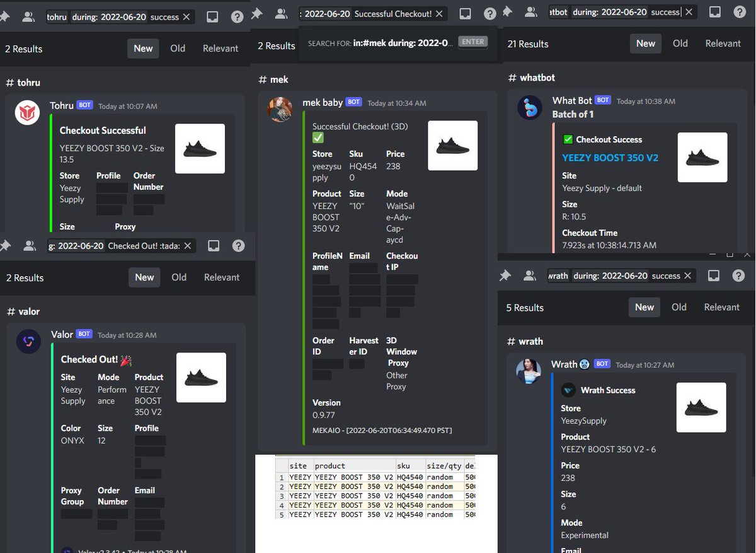Select Old tab in 5 Results panel
Image resolution: width=756 pixels, height=553 pixels.
tap(679, 307)
